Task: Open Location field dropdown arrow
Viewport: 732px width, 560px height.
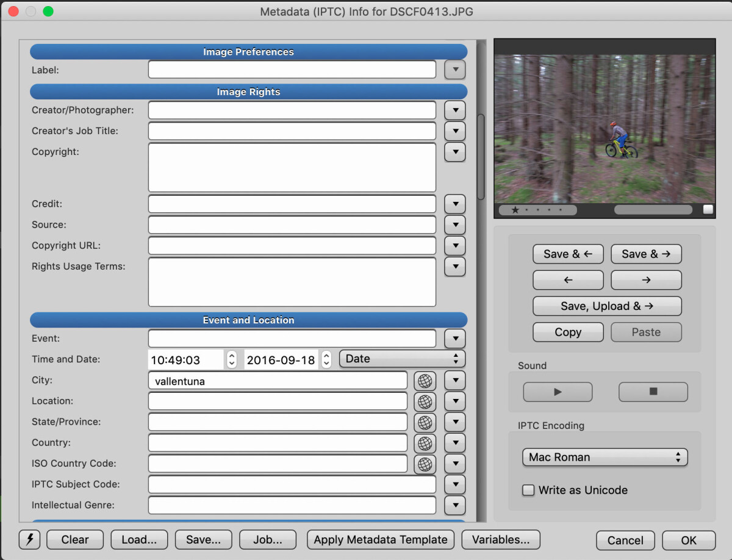Action: tap(455, 402)
